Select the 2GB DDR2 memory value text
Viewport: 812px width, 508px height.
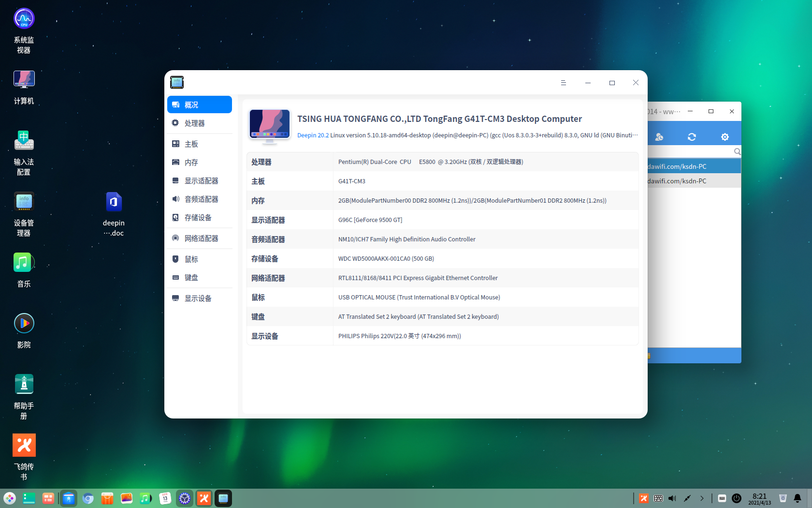click(x=472, y=200)
